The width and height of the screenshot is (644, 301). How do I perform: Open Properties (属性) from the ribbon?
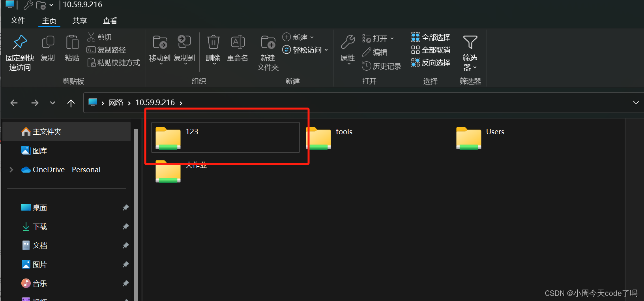348,49
